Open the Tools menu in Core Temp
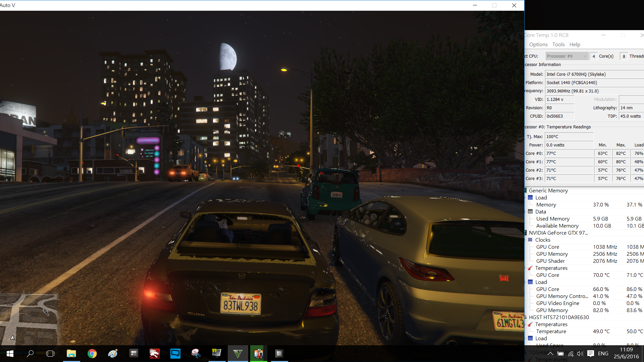 tap(558, 44)
